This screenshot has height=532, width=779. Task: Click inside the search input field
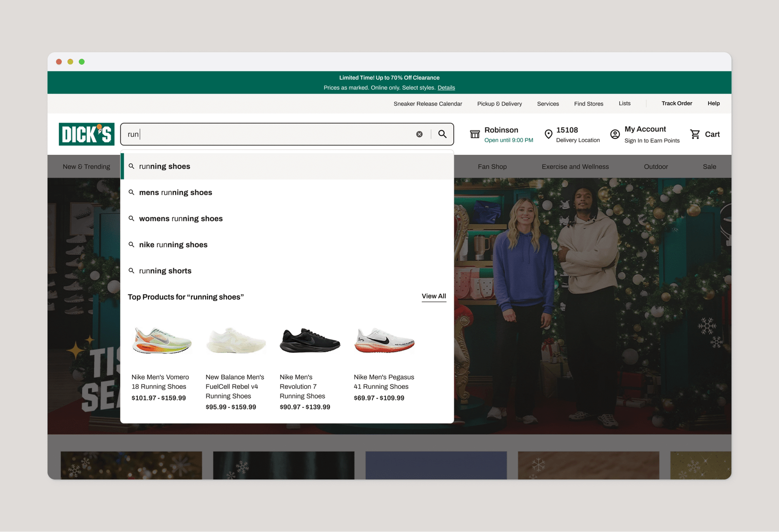[268, 134]
